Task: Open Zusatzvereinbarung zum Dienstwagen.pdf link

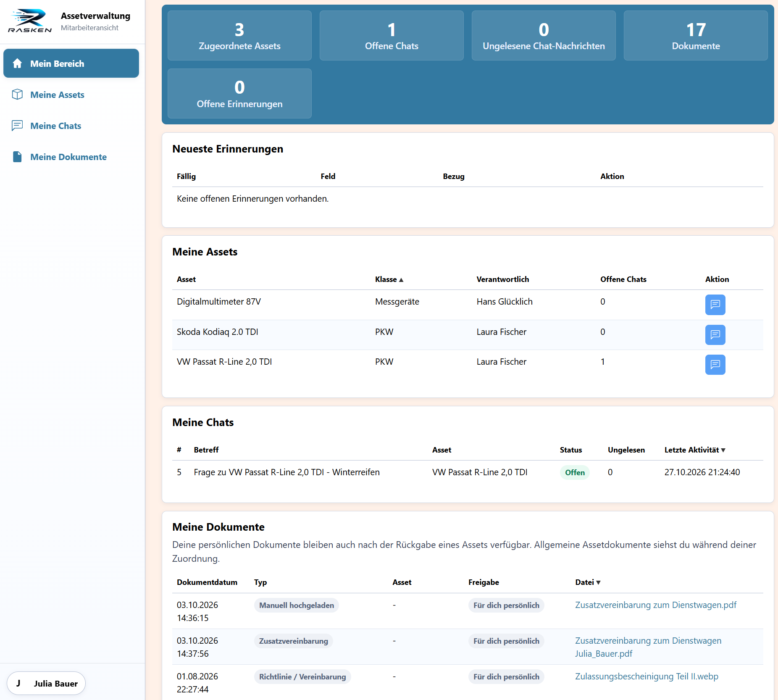Action: 655,605
